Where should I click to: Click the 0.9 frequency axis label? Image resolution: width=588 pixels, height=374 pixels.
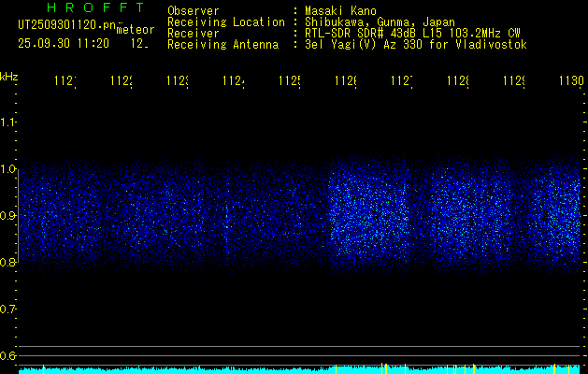pyautogui.click(x=7, y=215)
